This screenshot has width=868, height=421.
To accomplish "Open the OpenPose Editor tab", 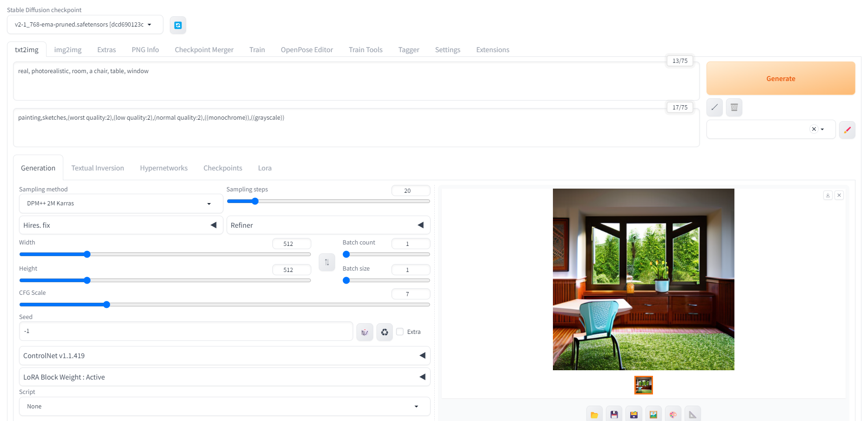I will (x=307, y=50).
